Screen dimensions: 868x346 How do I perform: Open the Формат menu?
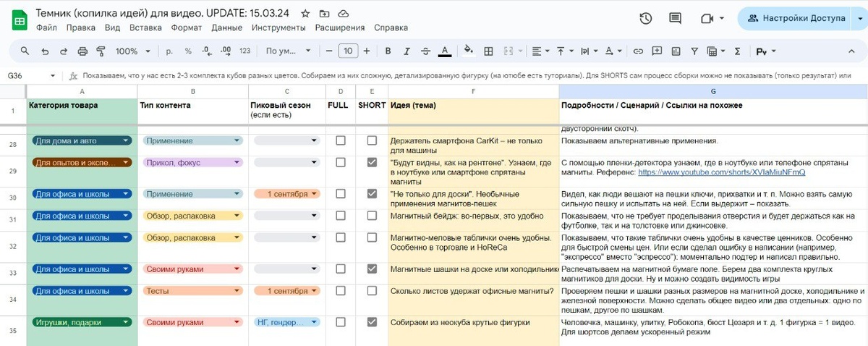(187, 28)
